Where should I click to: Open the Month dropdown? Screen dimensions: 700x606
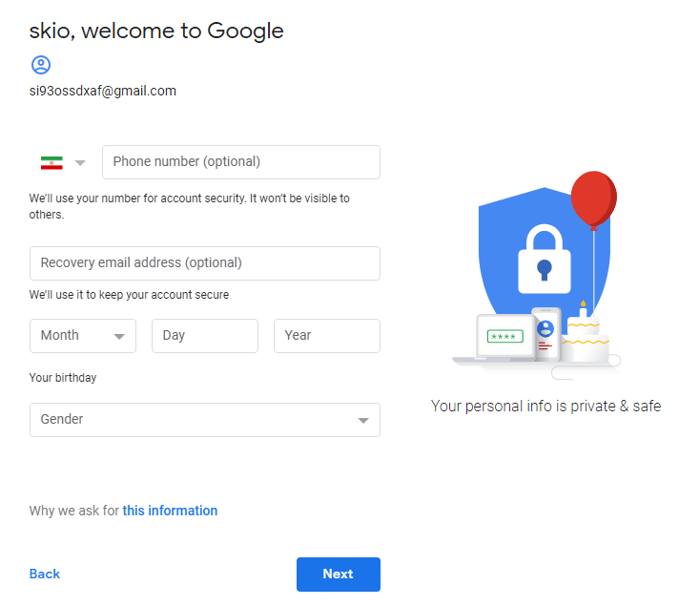coord(83,336)
